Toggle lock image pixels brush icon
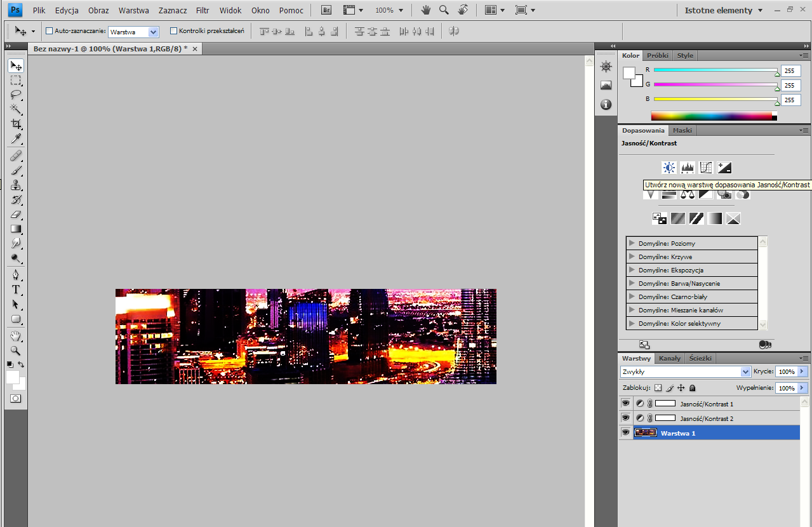Screen dimensions: 812x527 (670, 388)
